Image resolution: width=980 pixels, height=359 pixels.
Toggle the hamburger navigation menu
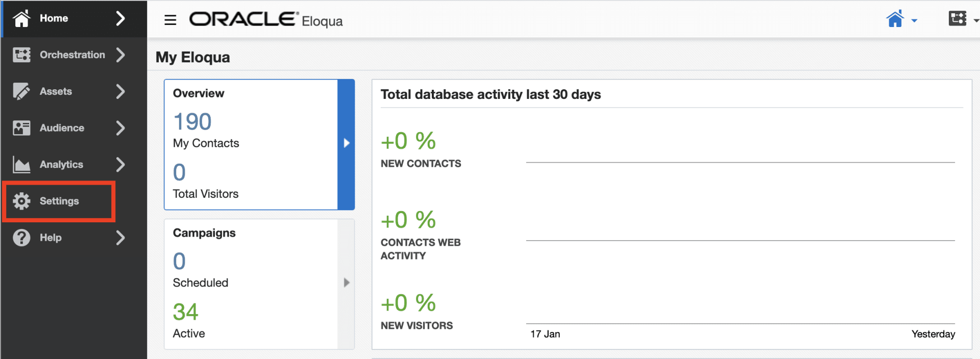[x=170, y=20]
